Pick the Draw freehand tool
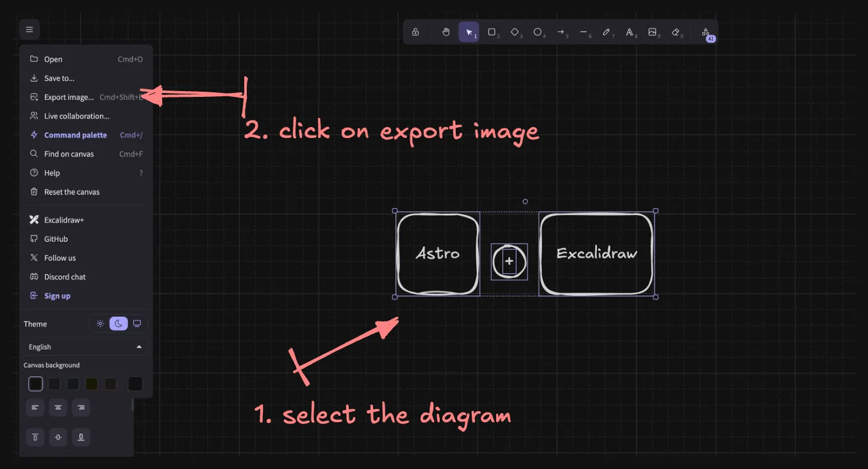 tap(607, 31)
